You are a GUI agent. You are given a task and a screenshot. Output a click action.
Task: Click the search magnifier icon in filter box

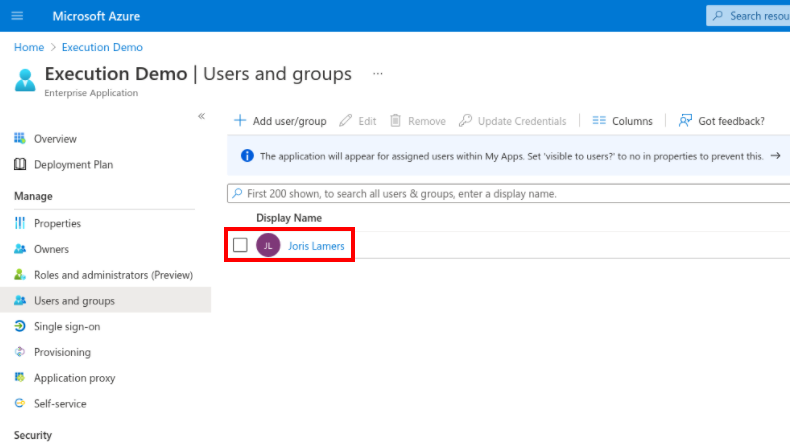click(237, 193)
